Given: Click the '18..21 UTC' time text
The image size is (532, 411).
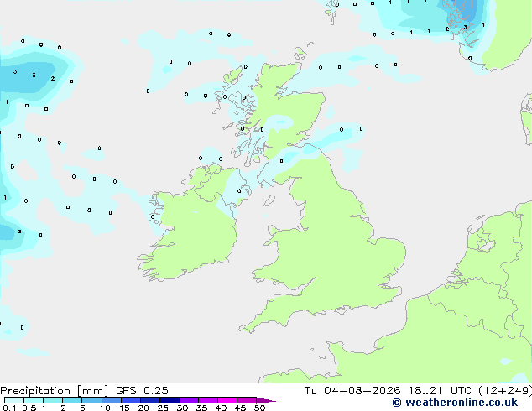Looking at the screenshot, I should [440, 391].
